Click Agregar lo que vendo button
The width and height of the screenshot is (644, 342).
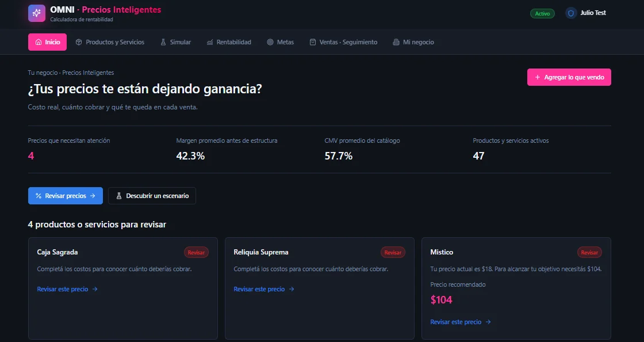tap(569, 77)
